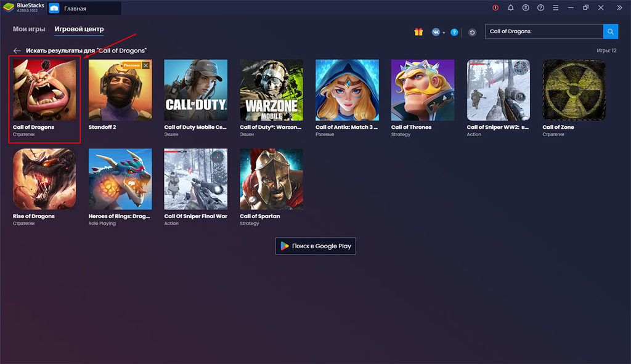Expand the side panel double chevron
The height and width of the screenshot is (364, 631).
pos(619,7)
